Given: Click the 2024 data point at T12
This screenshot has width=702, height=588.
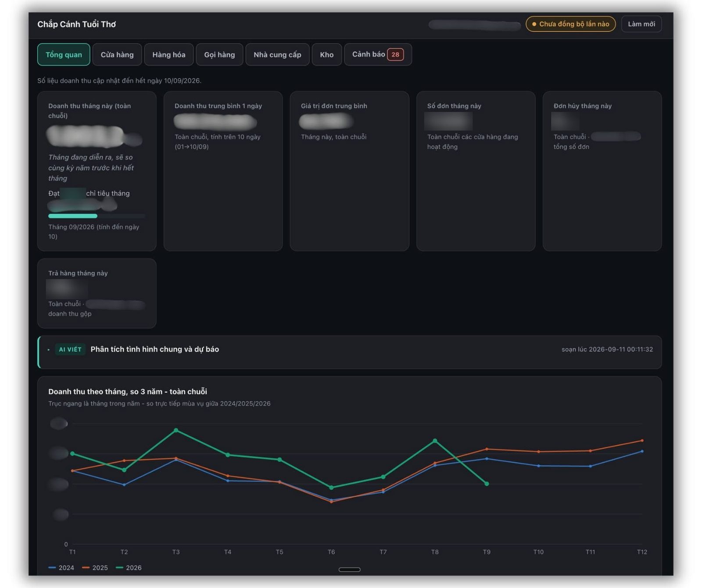Looking at the screenshot, I should (x=642, y=451).
